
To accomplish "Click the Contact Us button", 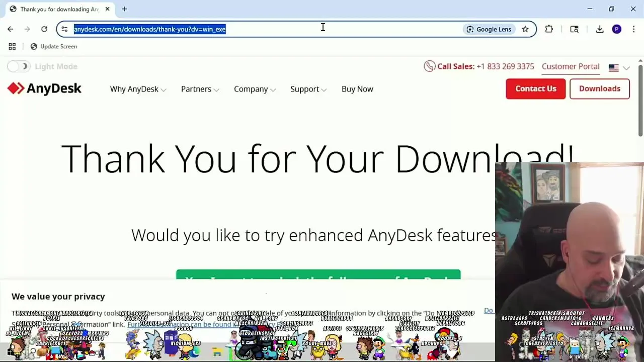I will pyautogui.click(x=536, y=88).
